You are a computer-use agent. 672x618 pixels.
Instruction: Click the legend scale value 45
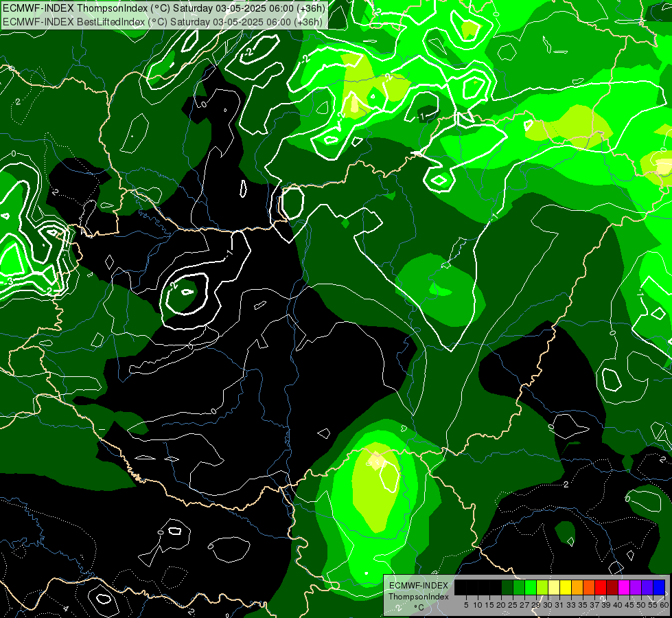pos(630,605)
